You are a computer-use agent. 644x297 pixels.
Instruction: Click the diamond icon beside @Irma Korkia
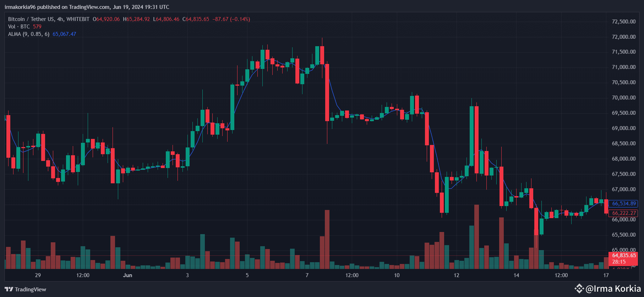click(x=579, y=288)
